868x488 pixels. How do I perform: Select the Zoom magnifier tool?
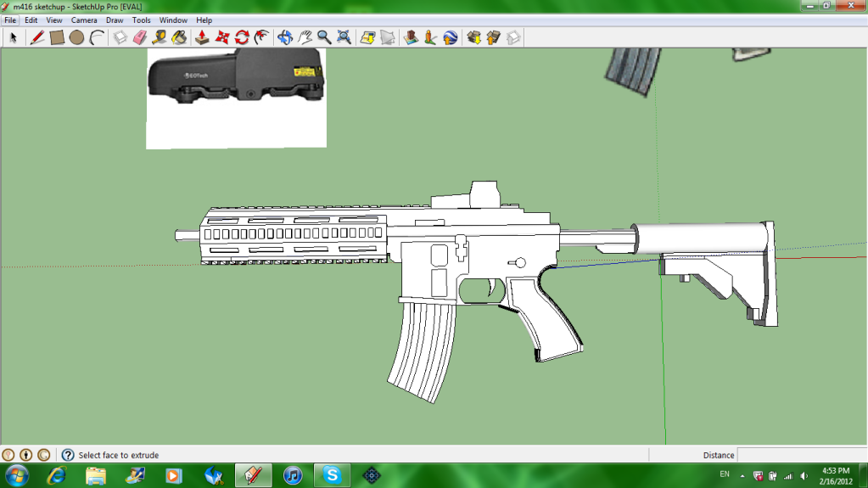coord(324,37)
